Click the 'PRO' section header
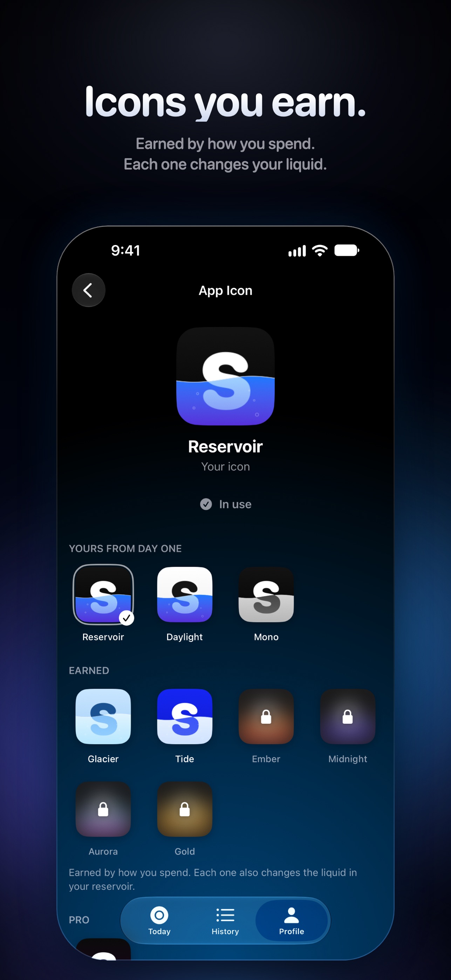This screenshot has width=451, height=980. click(x=79, y=920)
